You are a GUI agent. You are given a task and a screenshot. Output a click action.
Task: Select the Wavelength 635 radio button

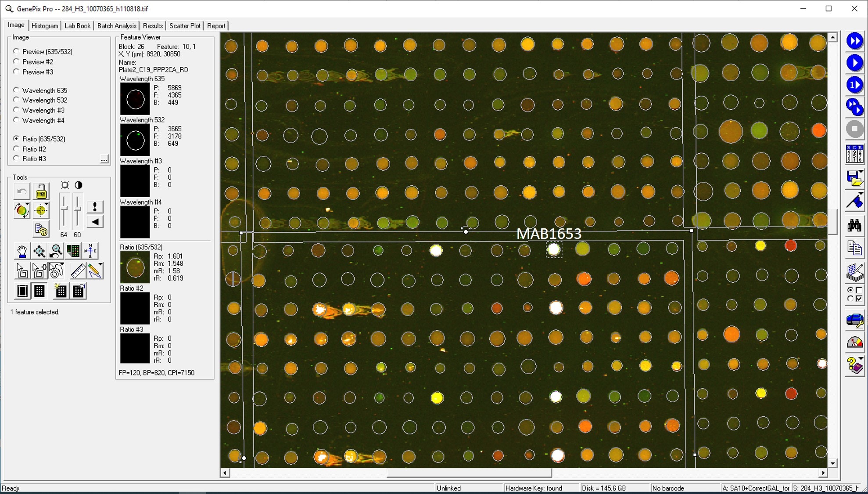pos(16,90)
